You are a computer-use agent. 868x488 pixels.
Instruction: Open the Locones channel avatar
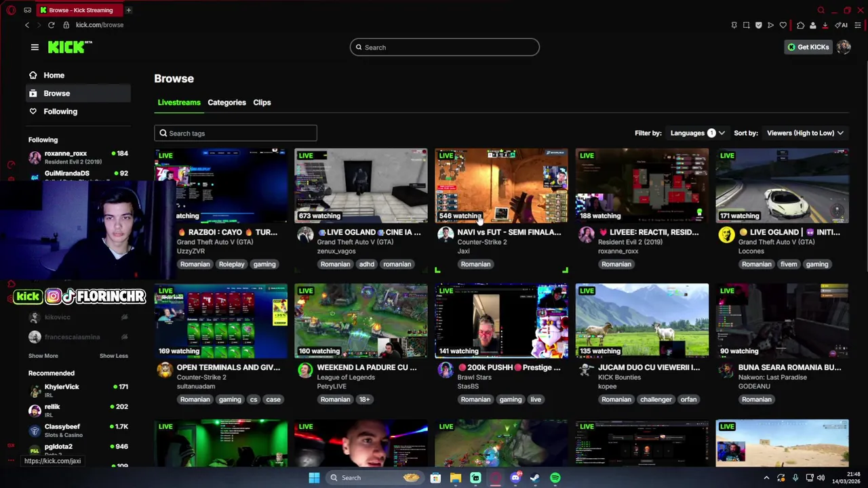tap(726, 235)
